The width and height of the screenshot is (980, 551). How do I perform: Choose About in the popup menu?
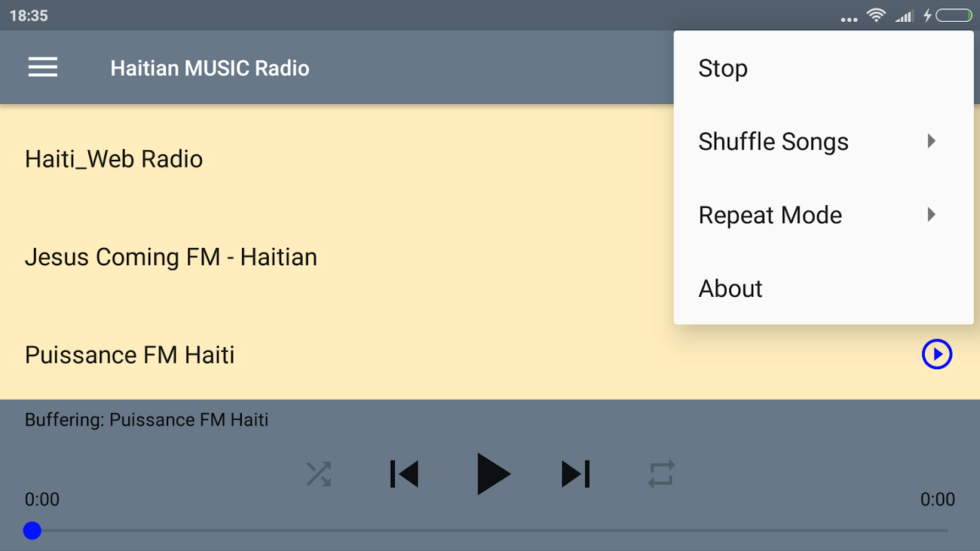coord(731,289)
